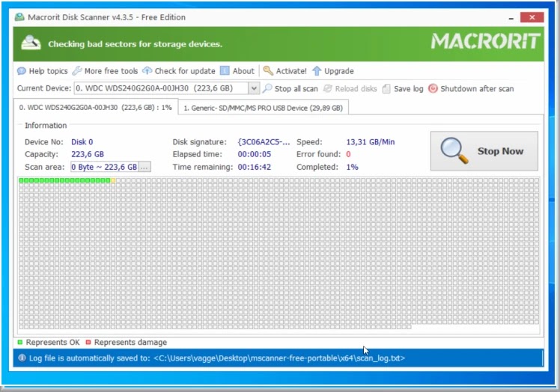The width and height of the screenshot is (560, 392).
Task: Click the Stop Now button text
Action: point(500,151)
